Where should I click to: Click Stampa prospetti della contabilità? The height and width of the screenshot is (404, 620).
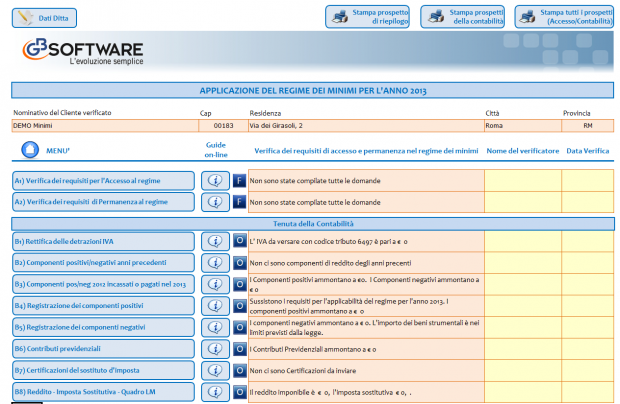point(463,17)
